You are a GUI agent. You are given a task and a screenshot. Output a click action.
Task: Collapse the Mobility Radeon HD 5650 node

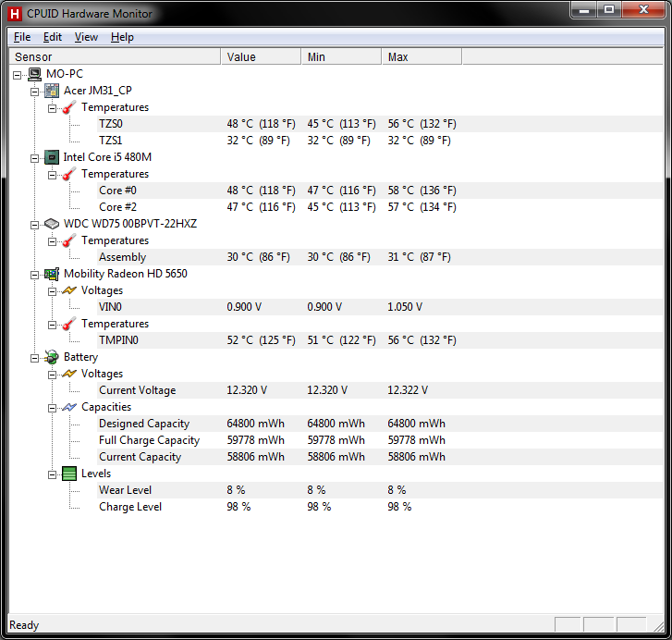click(x=34, y=276)
